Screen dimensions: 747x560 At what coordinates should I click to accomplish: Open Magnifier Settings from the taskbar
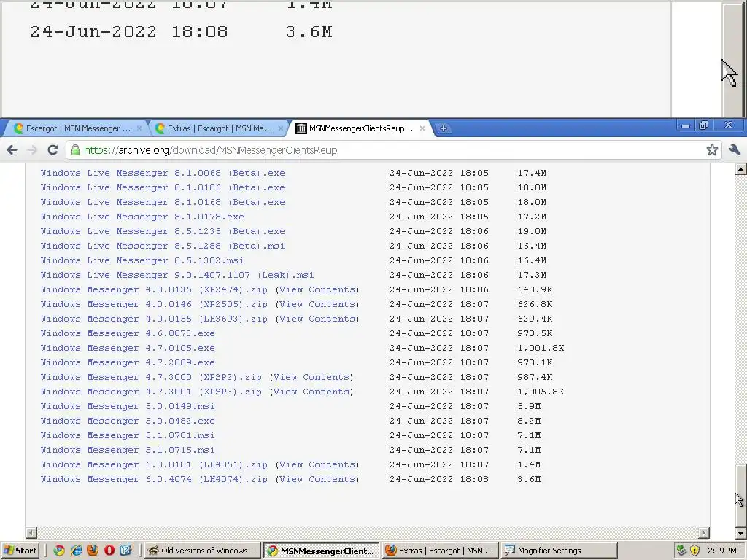(x=560, y=551)
